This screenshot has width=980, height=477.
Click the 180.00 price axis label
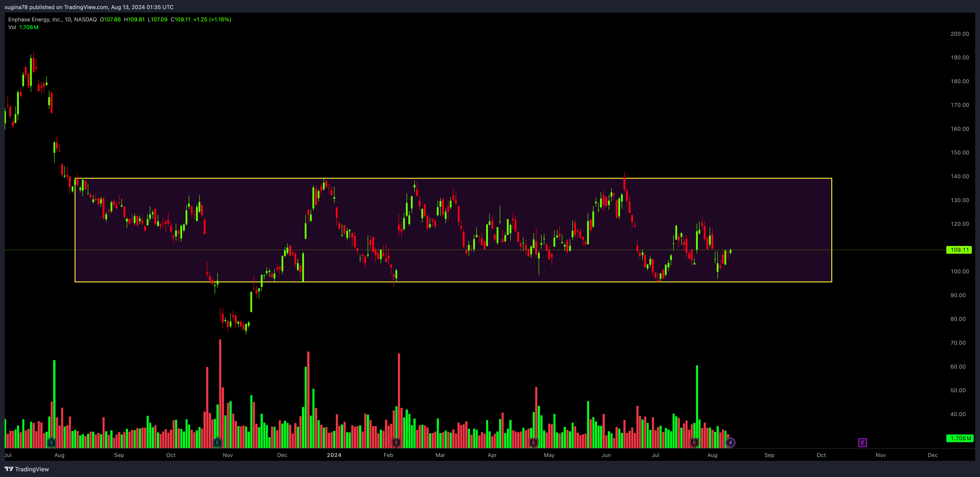pos(960,81)
